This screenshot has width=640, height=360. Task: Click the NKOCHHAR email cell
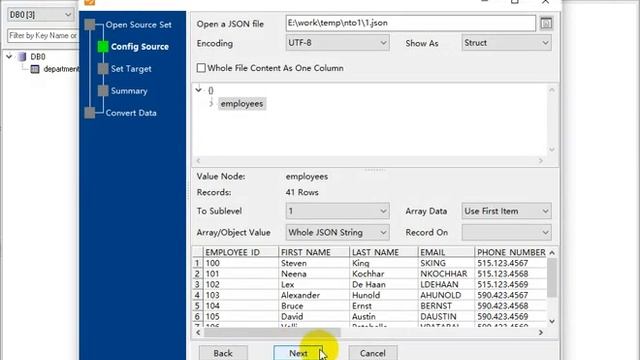pos(447,274)
